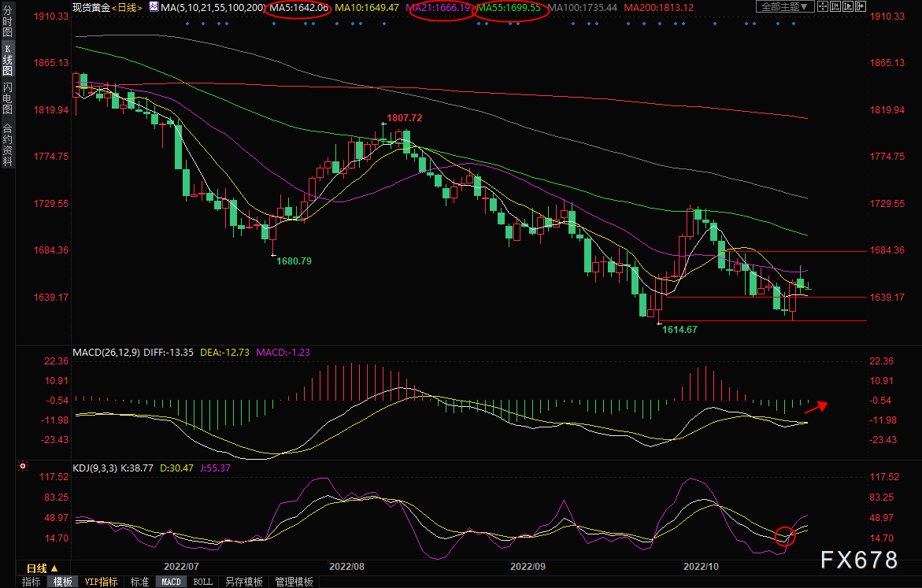This screenshot has height=588, width=922.
Task: Click the 另存模板 button
Action: point(244,582)
